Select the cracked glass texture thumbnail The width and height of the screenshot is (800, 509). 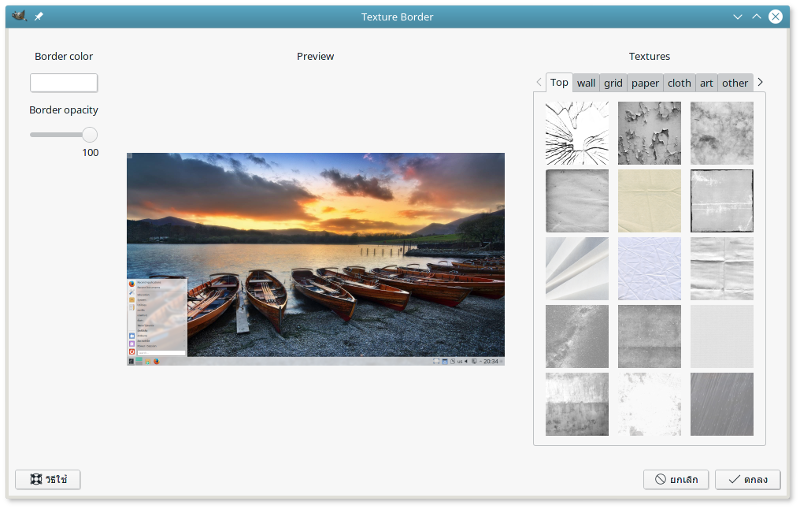577,133
